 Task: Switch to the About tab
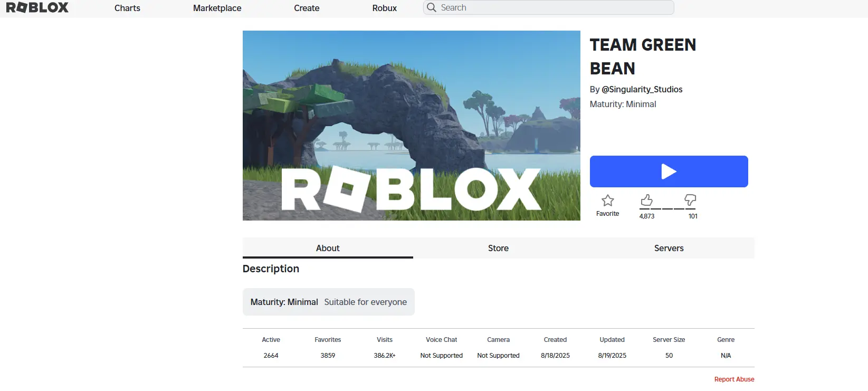point(328,248)
